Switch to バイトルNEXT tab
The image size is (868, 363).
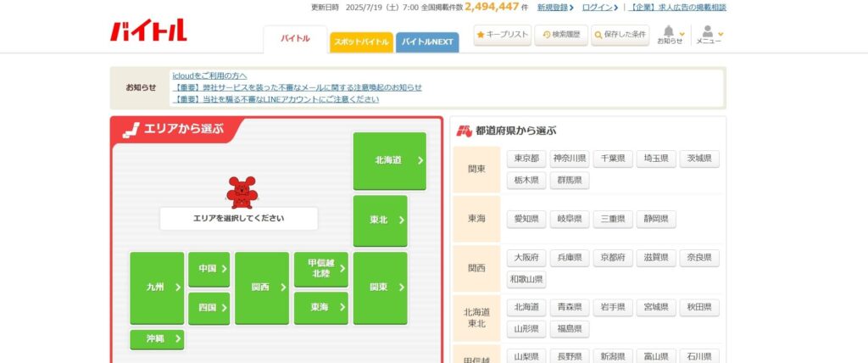427,42
